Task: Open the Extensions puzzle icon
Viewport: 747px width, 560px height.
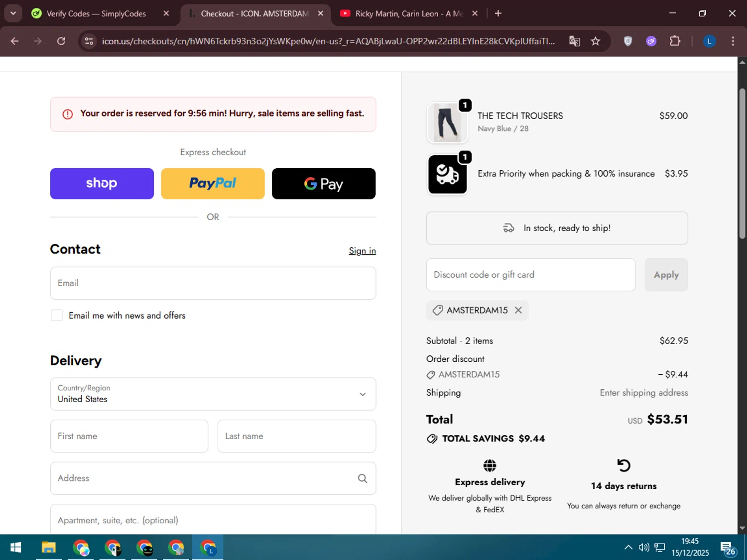Action: pyautogui.click(x=675, y=41)
